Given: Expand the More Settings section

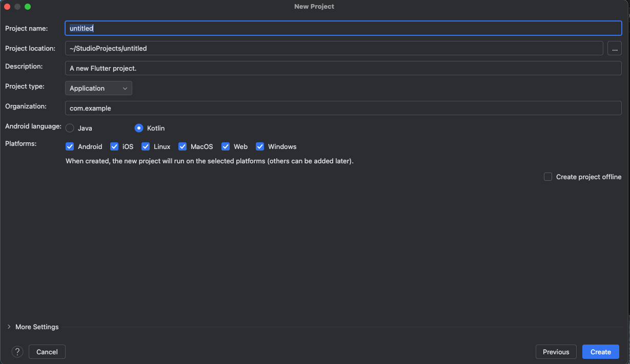Looking at the screenshot, I should (9, 327).
